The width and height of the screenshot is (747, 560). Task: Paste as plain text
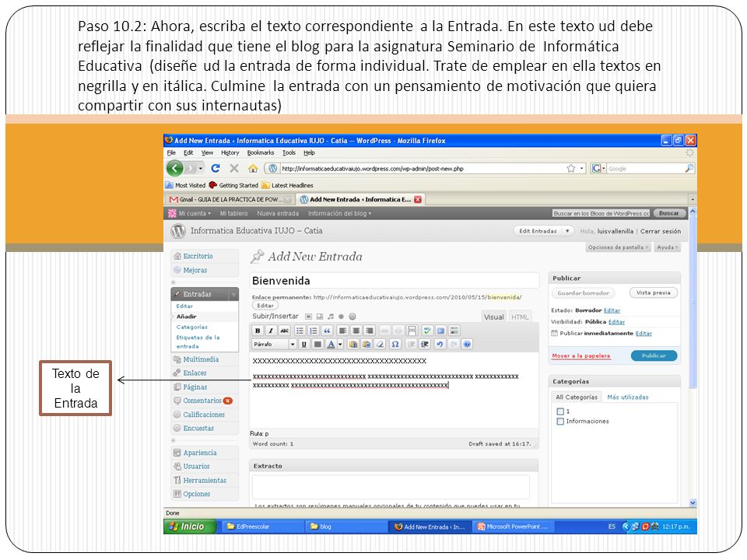(x=353, y=345)
